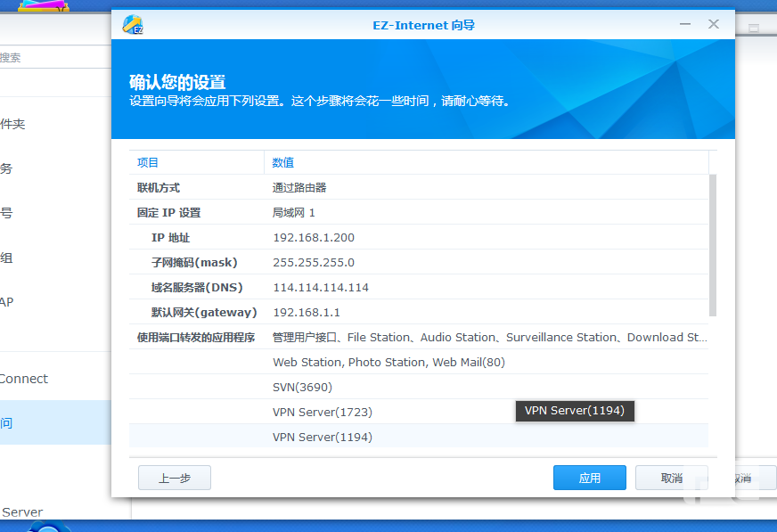Image resolution: width=777 pixels, height=532 pixels.
Task: Select the VPN Server(1194) table row
Action: [x=419, y=436]
